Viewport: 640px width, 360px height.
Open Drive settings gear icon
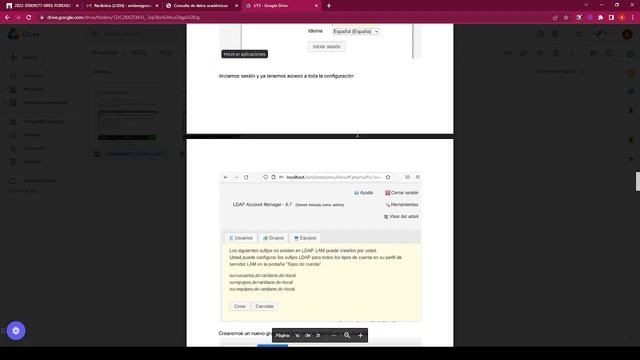[555, 34]
